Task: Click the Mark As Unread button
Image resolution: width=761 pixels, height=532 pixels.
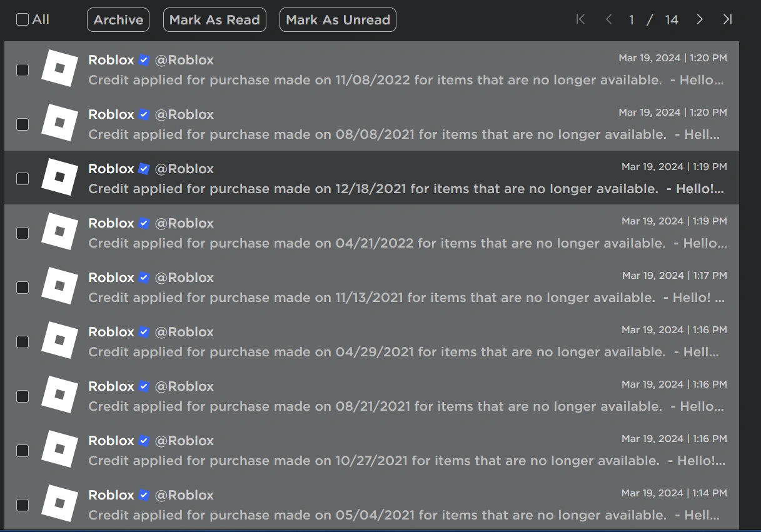Action: (338, 19)
